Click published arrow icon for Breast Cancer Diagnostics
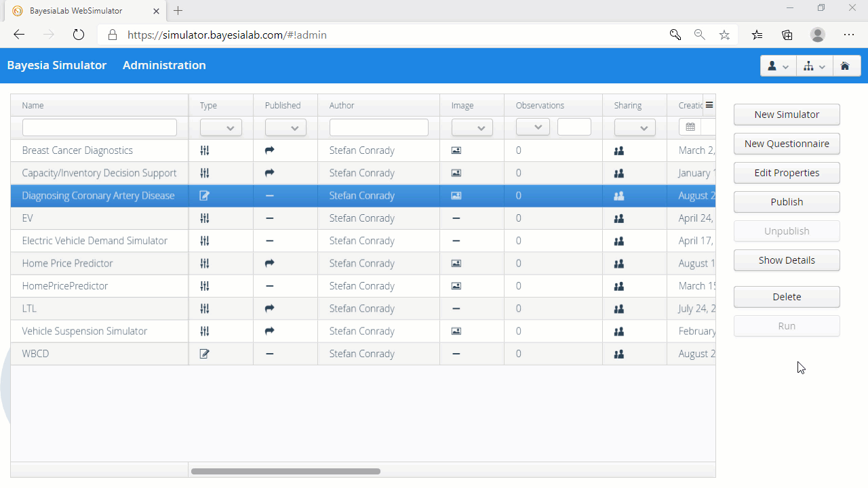 (x=270, y=150)
